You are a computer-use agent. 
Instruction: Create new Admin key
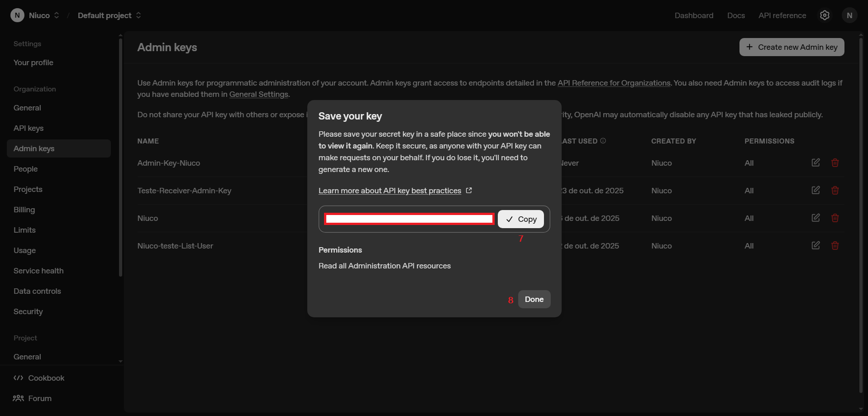click(x=792, y=47)
